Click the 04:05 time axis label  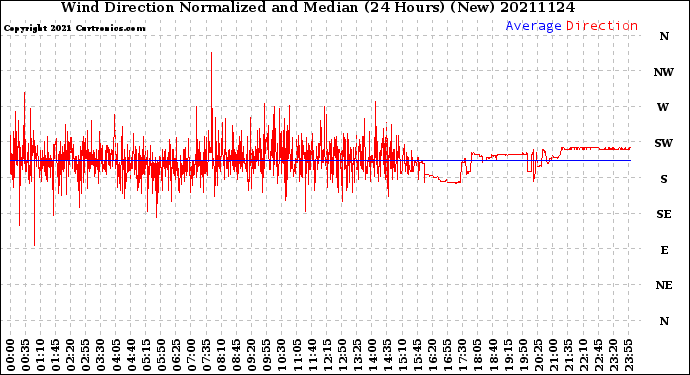[x=116, y=355]
